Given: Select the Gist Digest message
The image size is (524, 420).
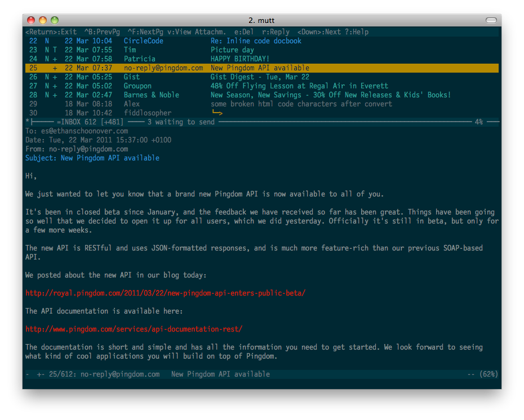Looking at the screenshot, I should (x=260, y=77).
